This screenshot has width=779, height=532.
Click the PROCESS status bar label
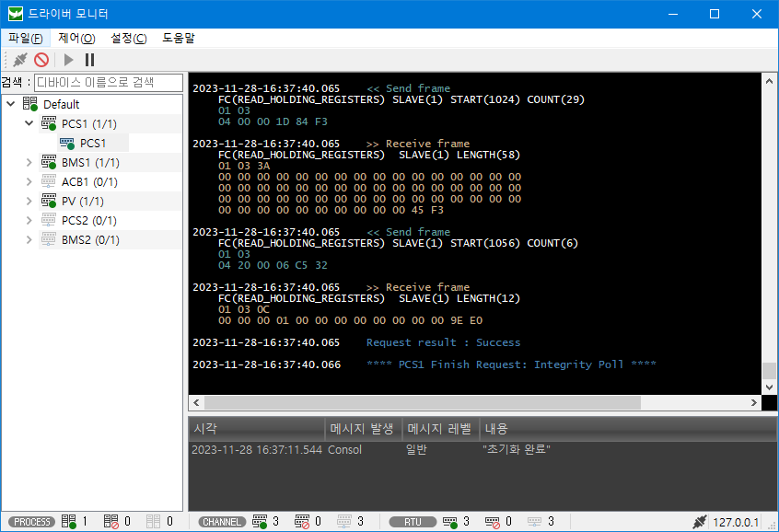pos(32,522)
